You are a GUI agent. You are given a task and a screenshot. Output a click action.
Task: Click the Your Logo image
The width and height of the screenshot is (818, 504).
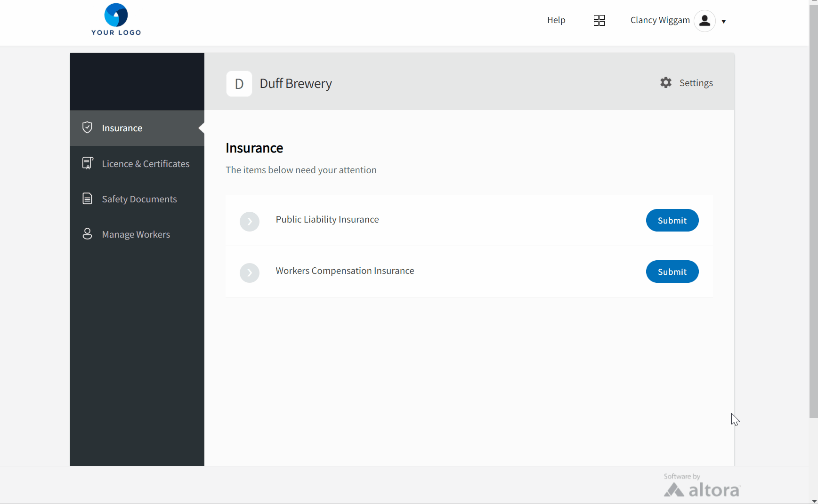tap(116, 20)
